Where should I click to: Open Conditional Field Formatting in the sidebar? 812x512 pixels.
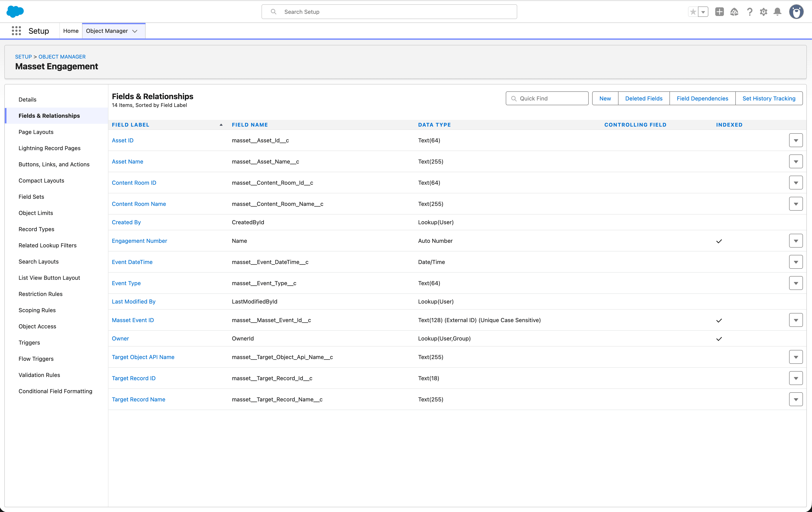tap(55, 391)
